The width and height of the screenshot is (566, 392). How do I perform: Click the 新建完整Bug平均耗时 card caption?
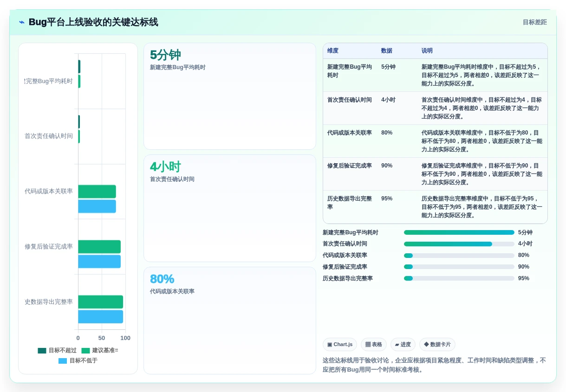pos(178,67)
